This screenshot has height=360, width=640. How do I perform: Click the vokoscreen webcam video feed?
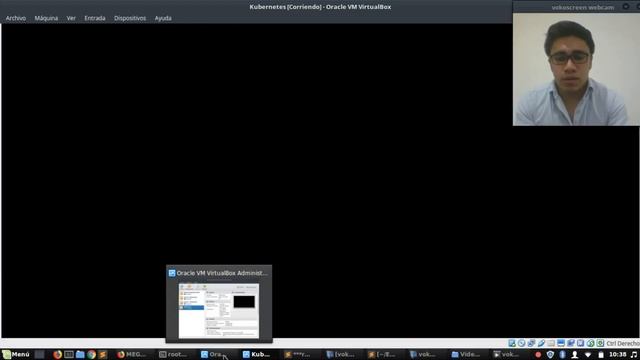pyautogui.click(x=576, y=69)
